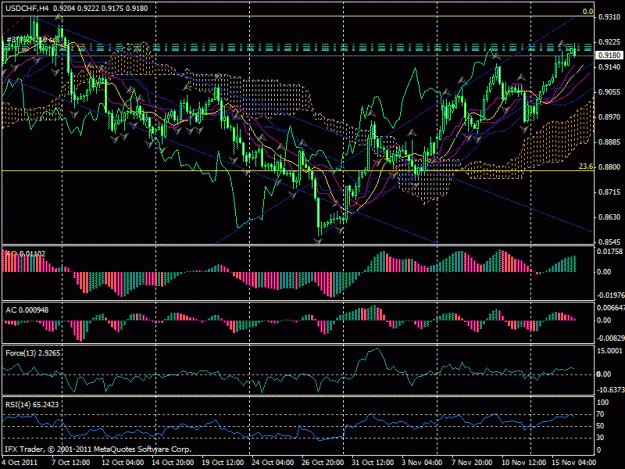Click the 7 Oct 12:00 time label

(71, 463)
